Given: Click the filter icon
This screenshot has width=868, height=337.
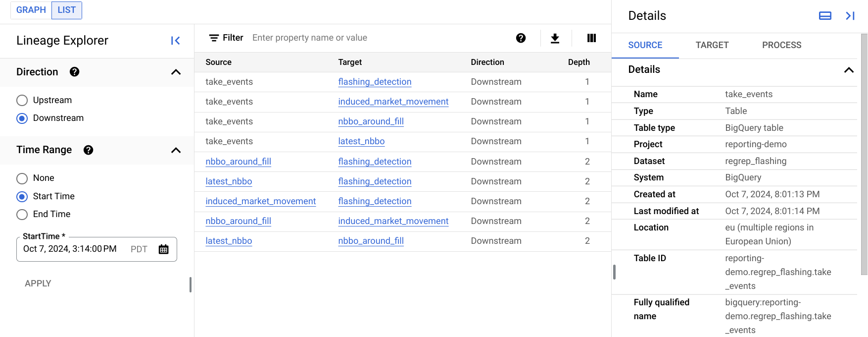Looking at the screenshot, I should click(214, 38).
